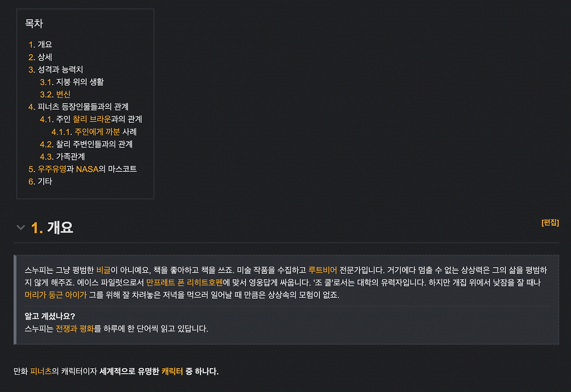Jump to 개요 from the table of contents
571x392 pixels.
[45, 44]
